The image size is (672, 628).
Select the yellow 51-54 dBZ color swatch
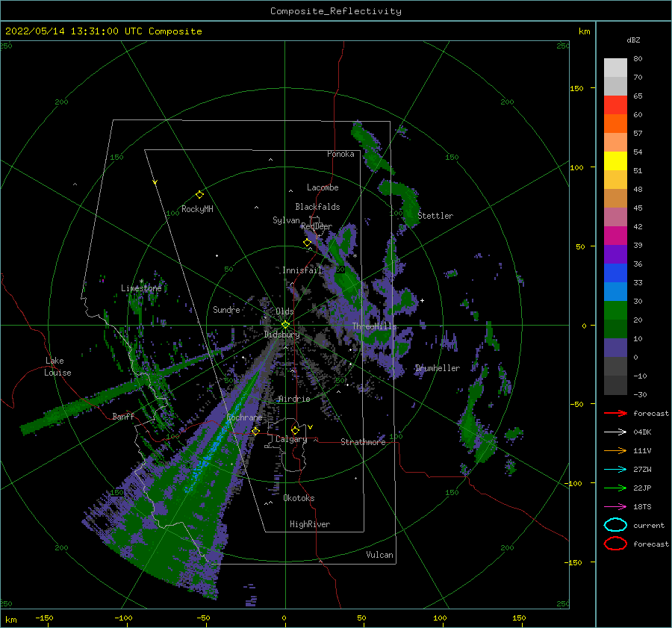click(615, 161)
